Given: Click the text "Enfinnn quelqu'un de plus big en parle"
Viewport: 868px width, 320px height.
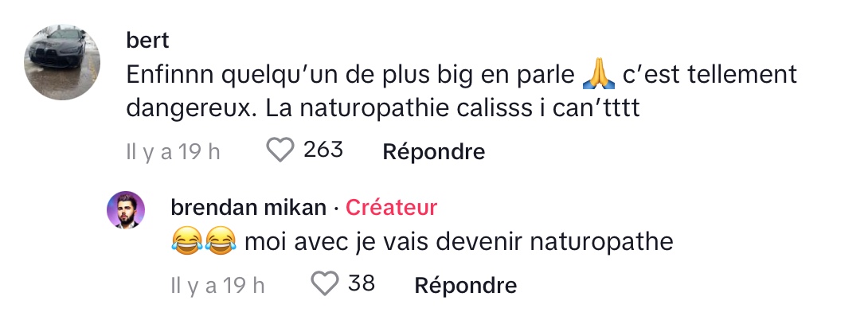Looking at the screenshot, I should point(350,74).
